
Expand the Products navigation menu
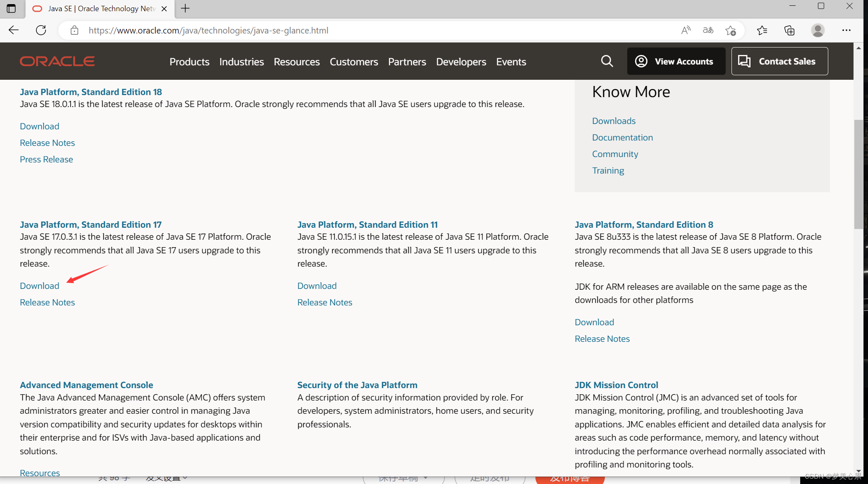point(189,62)
